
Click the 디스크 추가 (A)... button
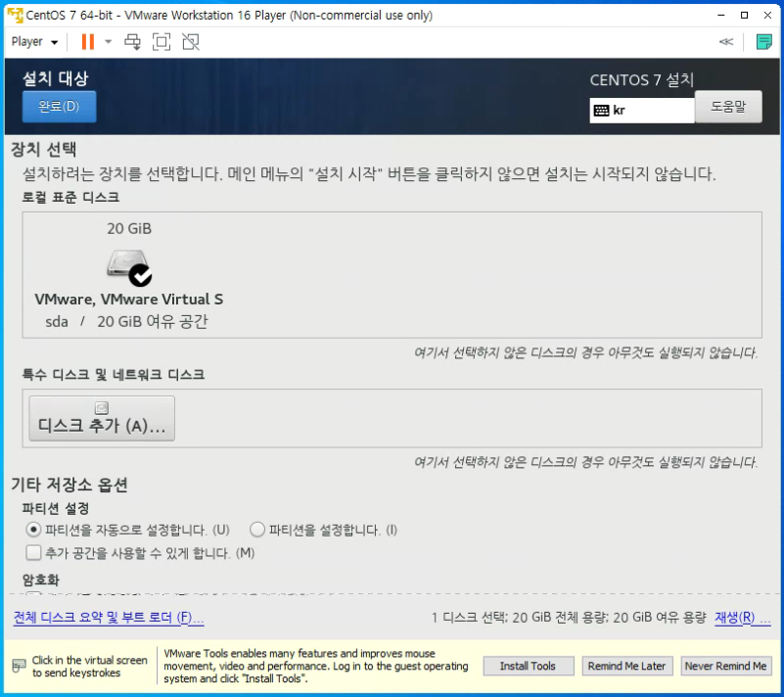click(x=102, y=419)
